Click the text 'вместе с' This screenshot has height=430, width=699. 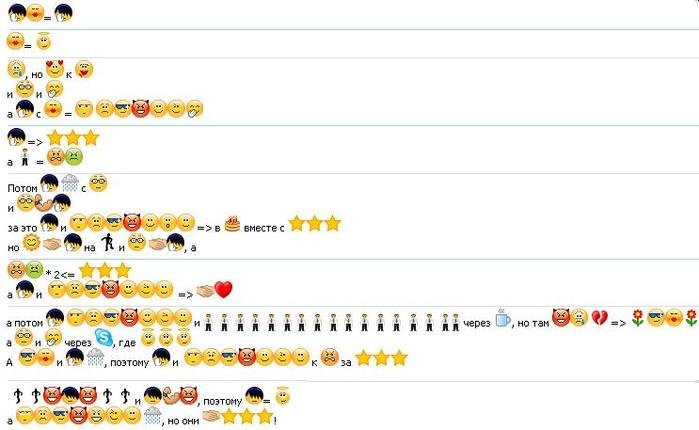pos(264,228)
